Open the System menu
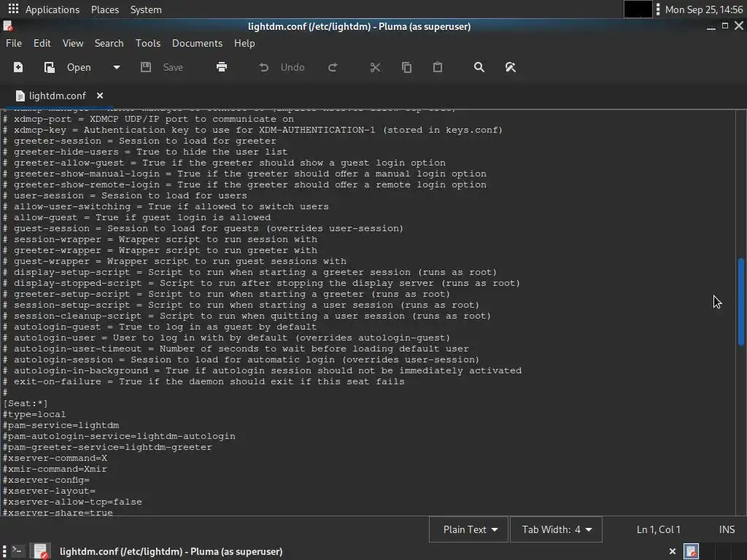The height and width of the screenshot is (560, 747). (146, 9)
